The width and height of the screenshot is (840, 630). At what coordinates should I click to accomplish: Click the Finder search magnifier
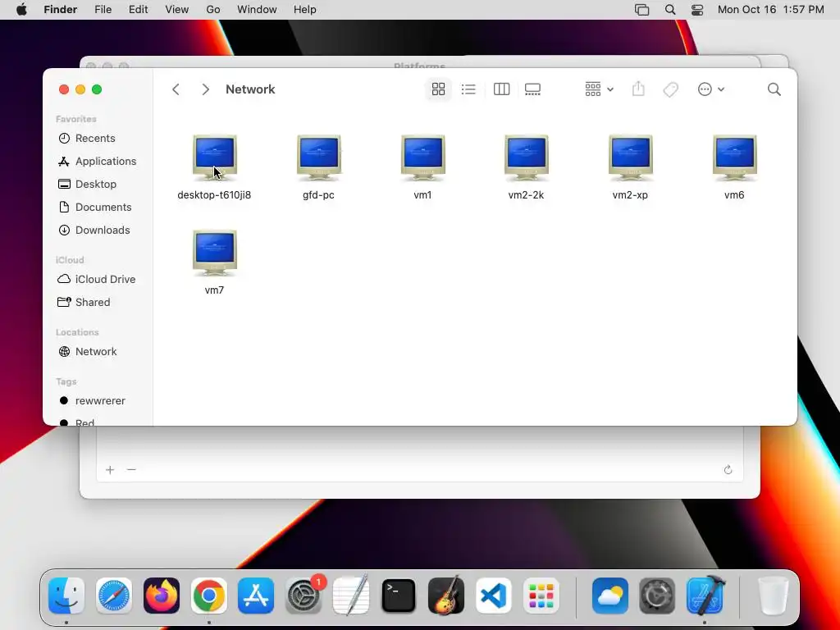coord(774,89)
